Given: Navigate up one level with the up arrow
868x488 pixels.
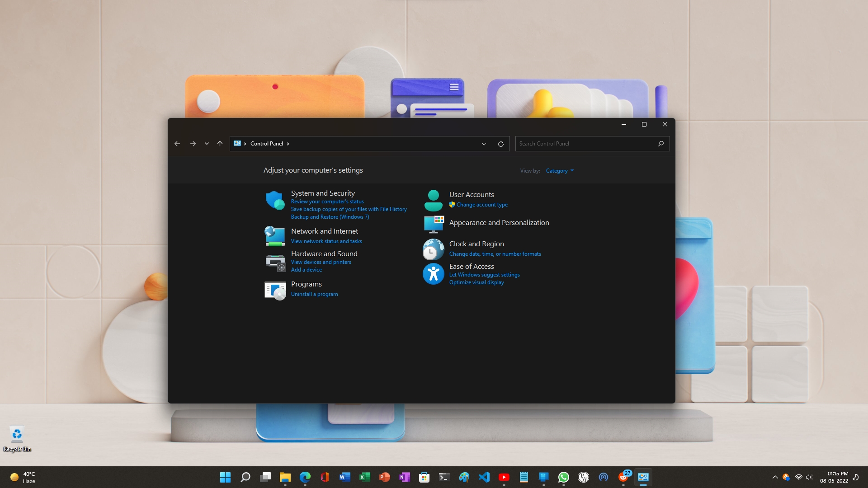Looking at the screenshot, I should [x=220, y=144].
